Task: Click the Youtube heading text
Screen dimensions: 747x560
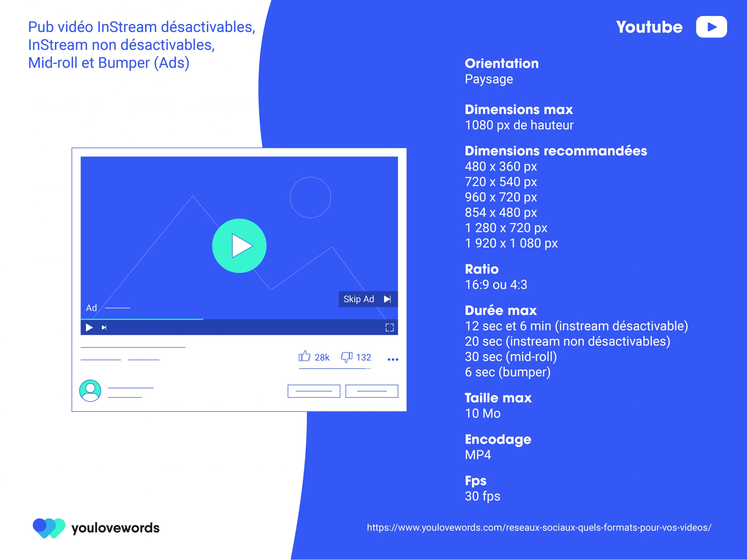Action: tap(649, 27)
